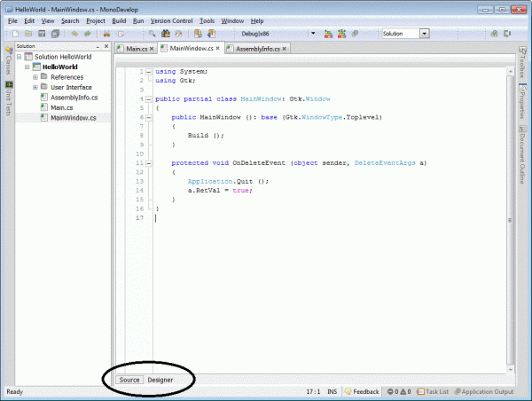Click the warnings count icon in status bar
Viewport: 532px width, 401px height.
[x=405, y=391]
